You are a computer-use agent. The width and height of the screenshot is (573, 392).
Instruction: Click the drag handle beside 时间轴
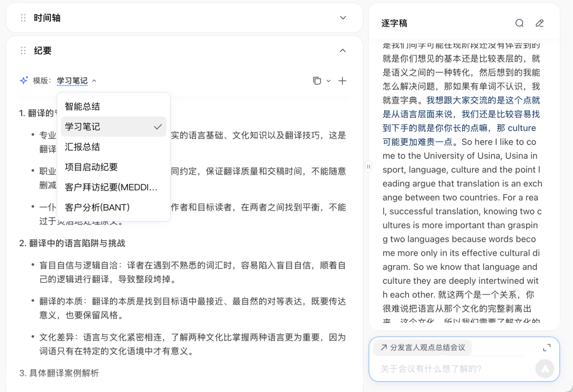point(23,18)
